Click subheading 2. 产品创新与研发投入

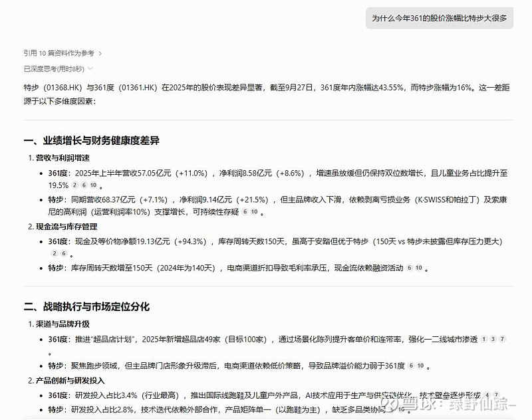66,380
